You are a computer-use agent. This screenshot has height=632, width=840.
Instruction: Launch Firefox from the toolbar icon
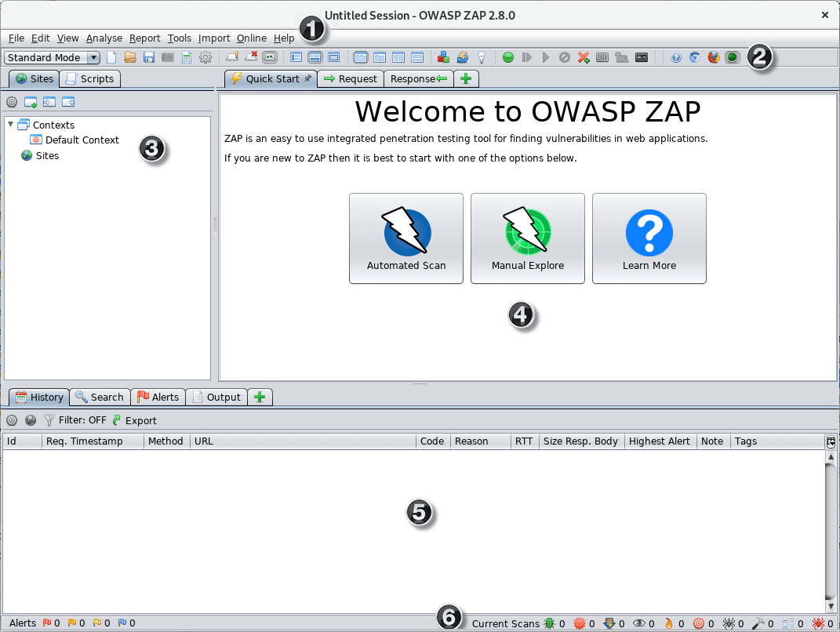[712, 56]
